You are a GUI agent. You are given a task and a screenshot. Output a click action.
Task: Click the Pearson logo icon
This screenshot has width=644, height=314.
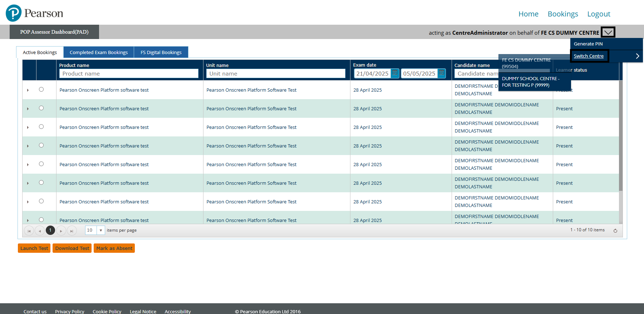[14, 13]
